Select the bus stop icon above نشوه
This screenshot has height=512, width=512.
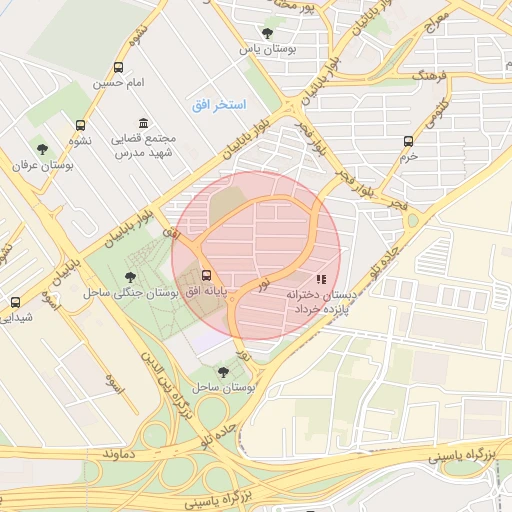point(80,125)
